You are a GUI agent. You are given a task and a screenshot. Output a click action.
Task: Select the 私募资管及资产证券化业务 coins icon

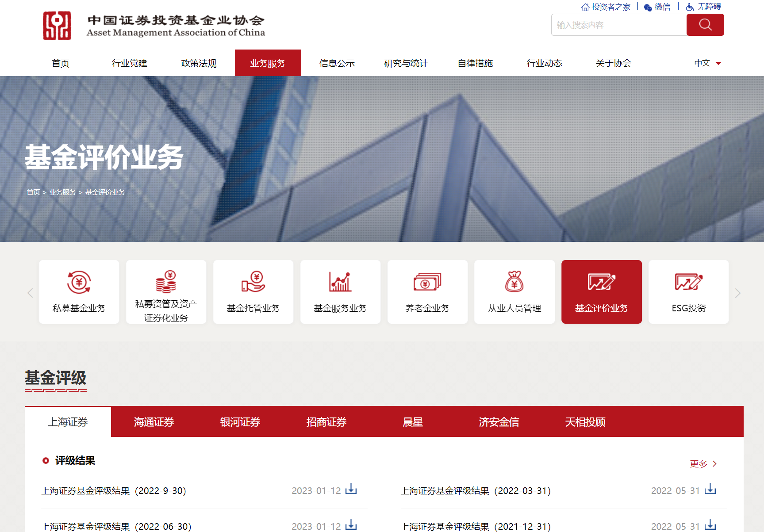tap(166, 282)
